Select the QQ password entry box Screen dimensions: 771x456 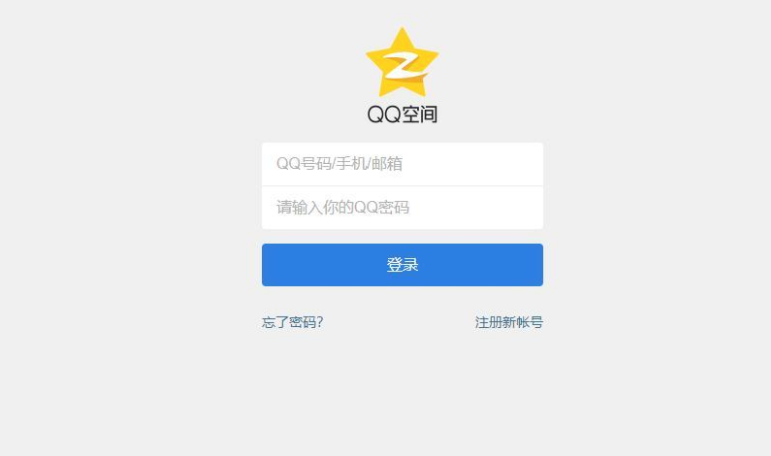pyautogui.click(x=402, y=208)
